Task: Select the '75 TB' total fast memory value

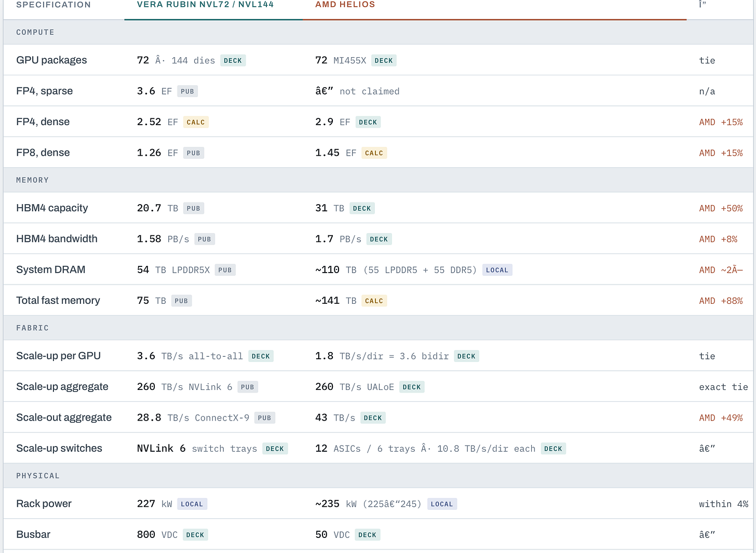Action: point(152,301)
